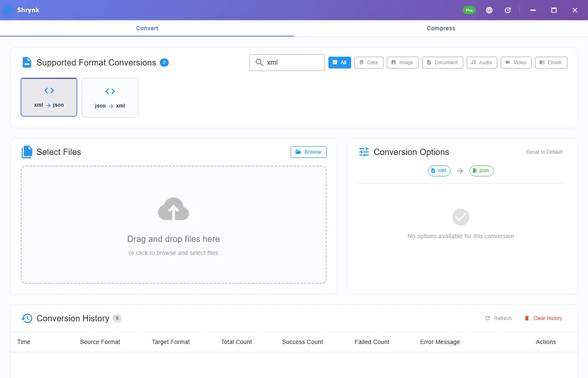Click the Time column header

pos(24,342)
